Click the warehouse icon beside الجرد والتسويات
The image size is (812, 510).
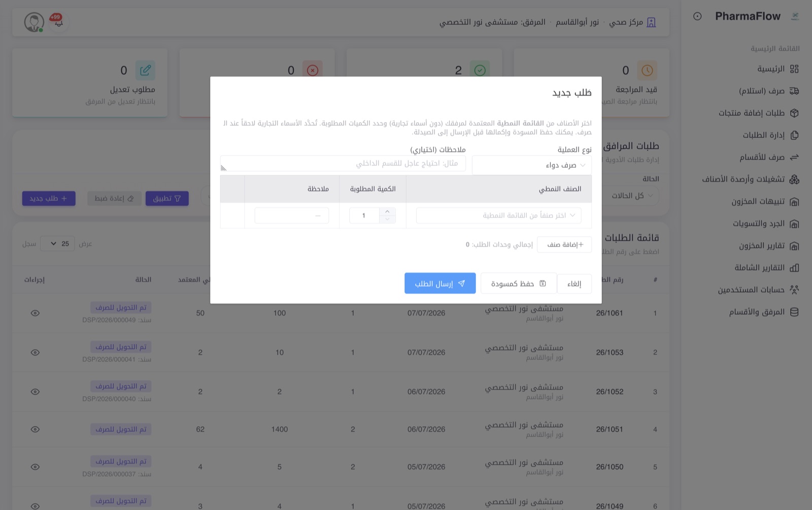click(x=795, y=224)
